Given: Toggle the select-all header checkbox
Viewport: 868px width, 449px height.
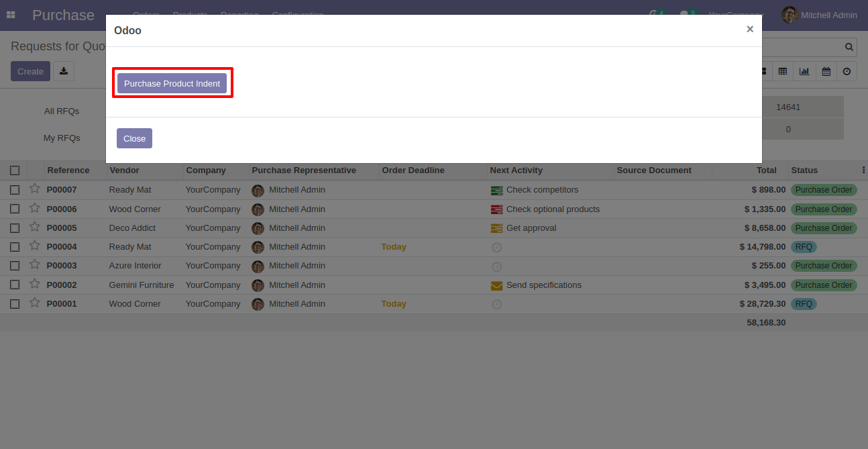Looking at the screenshot, I should [x=15, y=170].
